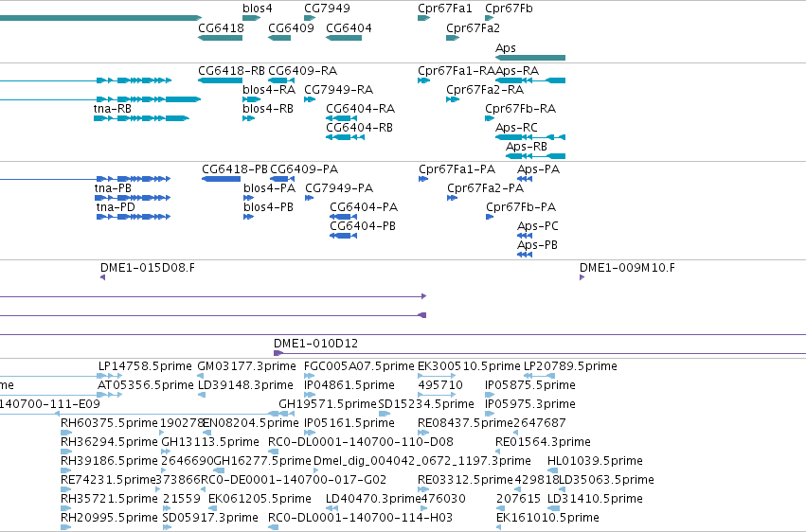The width and height of the screenshot is (806, 532).
Task: Select EST Dmel_dig_004042_0672_1197.3prime
Action: (422, 461)
